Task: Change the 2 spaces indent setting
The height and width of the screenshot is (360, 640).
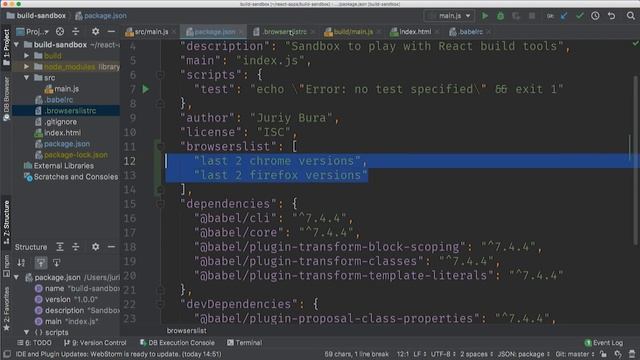Action: [x=476, y=354]
